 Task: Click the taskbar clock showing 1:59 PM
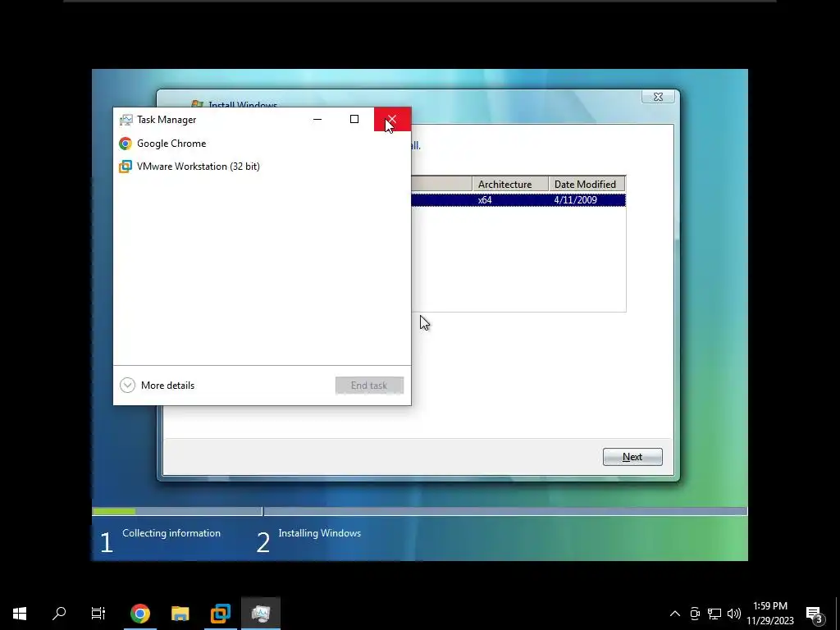(770, 614)
